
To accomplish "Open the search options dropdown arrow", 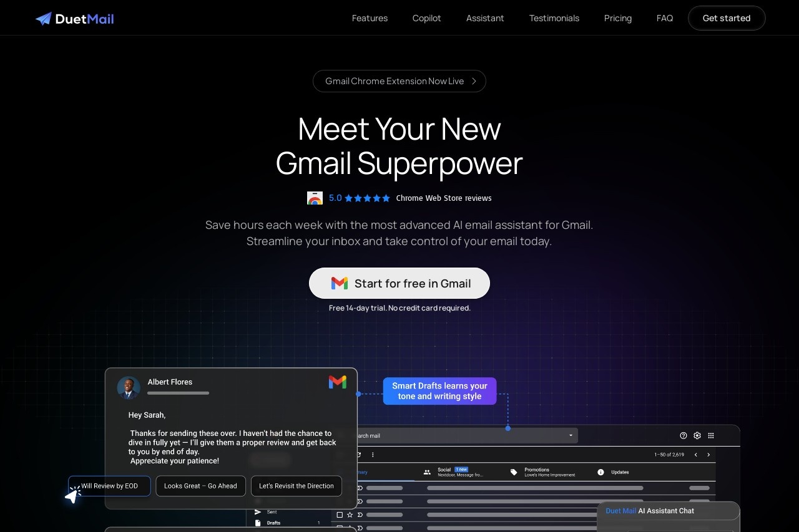I will (x=571, y=435).
